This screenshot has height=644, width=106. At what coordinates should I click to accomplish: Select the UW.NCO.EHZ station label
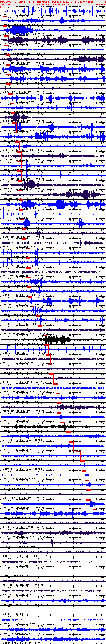click(x=24, y=25)
